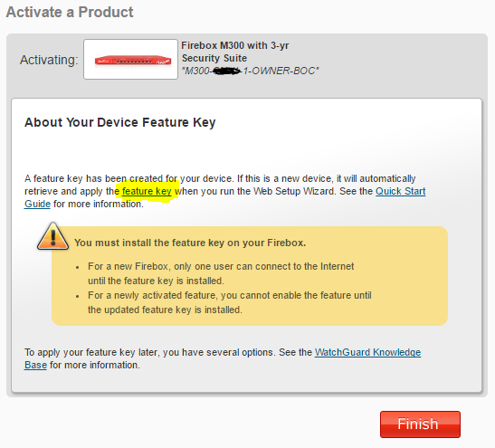Click the orange warning triangle icon
Image resolution: width=495 pixels, height=448 pixels.
(52, 236)
